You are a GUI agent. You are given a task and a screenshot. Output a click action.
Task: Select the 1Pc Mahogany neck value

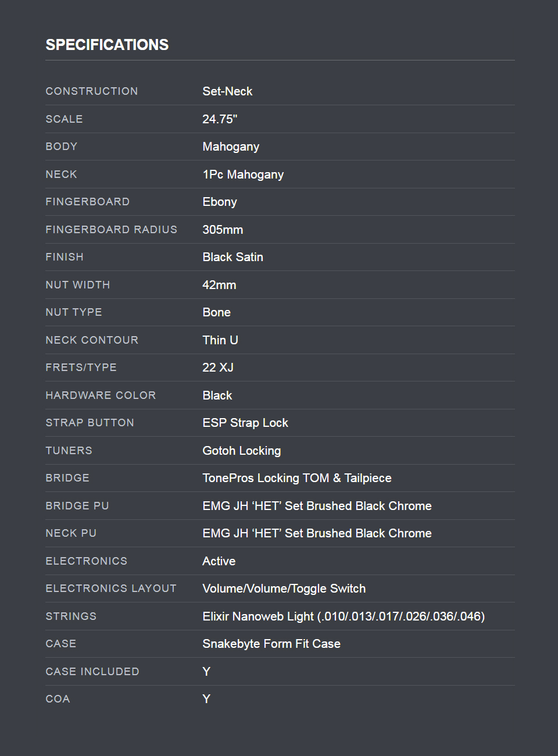pos(243,174)
